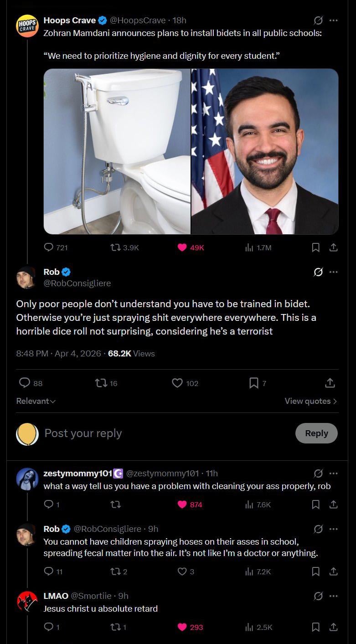Screen dimensions: 356x644
Task: Unlike the Hoops Crave post with 49K likes
Action: 182,247
